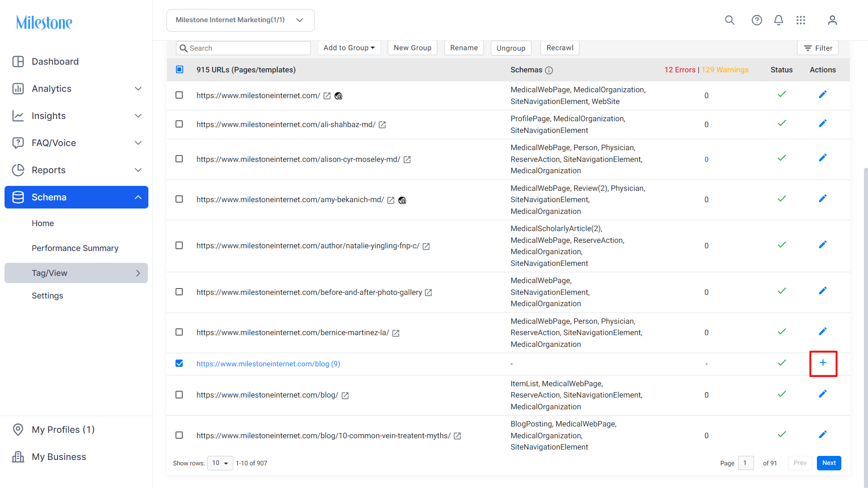Open the Milestone Internet Marketing(1/1) dropdown

[240, 20]
